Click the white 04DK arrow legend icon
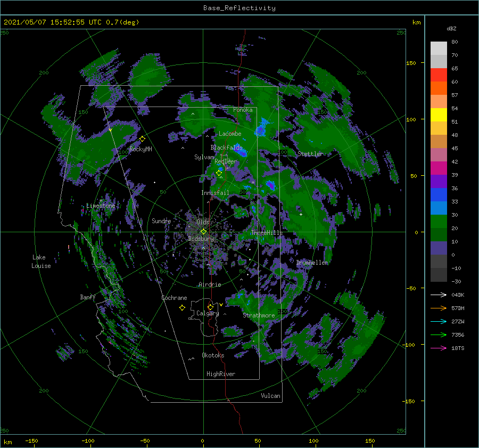Viewport: 479px width, 448px height. (x=439, y=295)
